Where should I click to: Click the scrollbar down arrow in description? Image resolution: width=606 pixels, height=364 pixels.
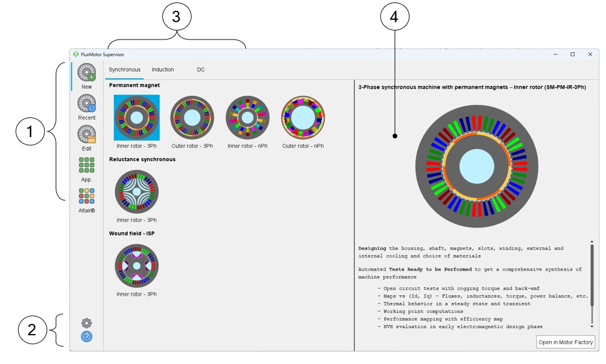coord(592,327)
